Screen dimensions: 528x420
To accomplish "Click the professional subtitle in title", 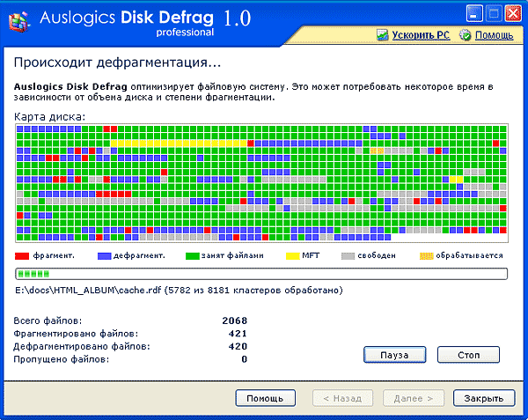I will [185, 33].
